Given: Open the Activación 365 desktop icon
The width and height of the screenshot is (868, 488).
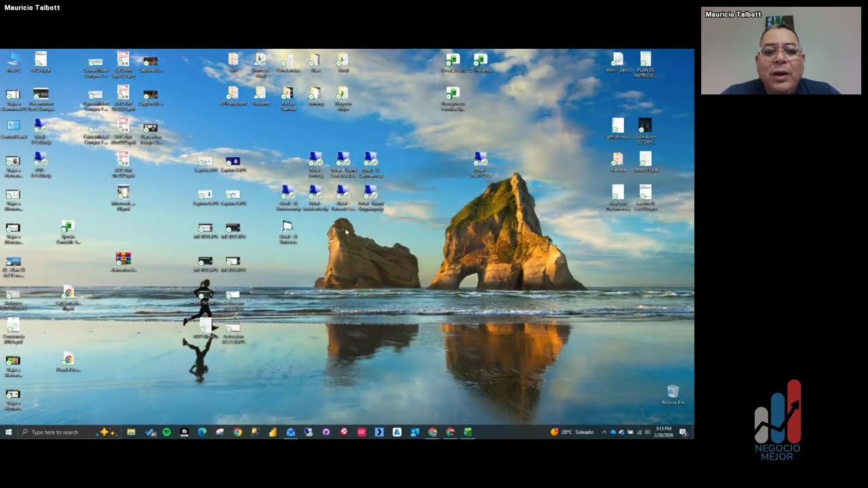Looking at the screenshot, I should point(646,131).
